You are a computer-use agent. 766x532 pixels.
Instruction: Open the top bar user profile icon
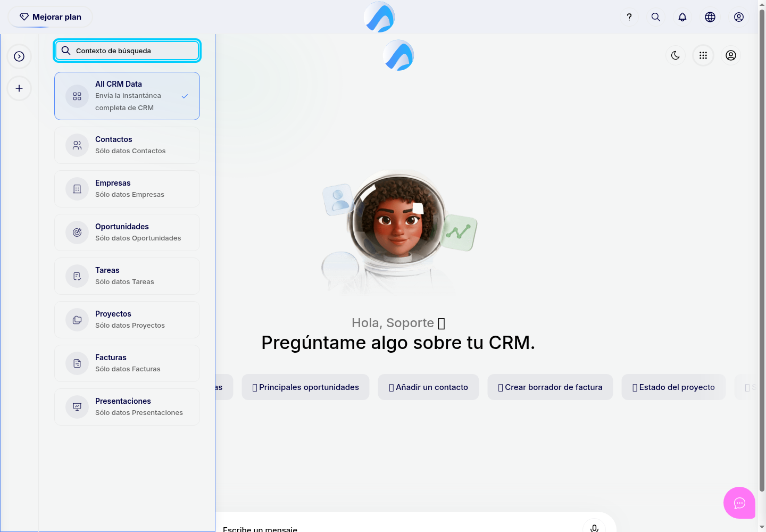tap(739, 17)
